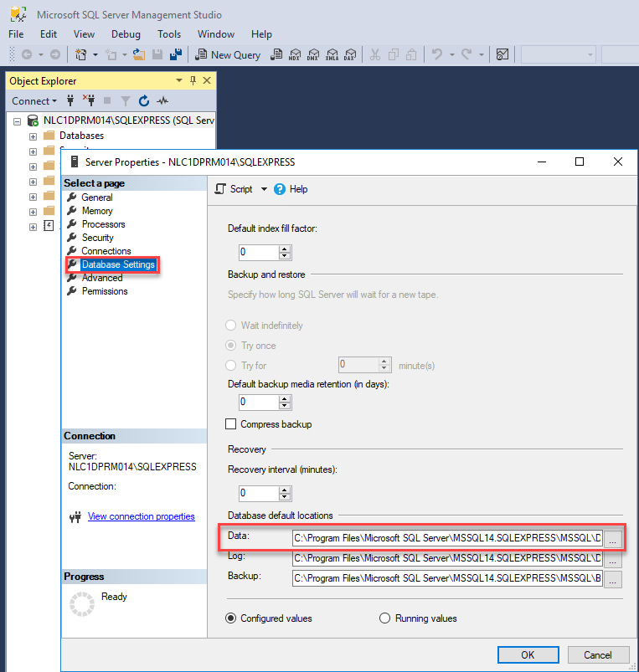This screenshot has height=672, width=639.
Task: Click Connect Object Explorer plug icon
Action: tap(70, 101)
